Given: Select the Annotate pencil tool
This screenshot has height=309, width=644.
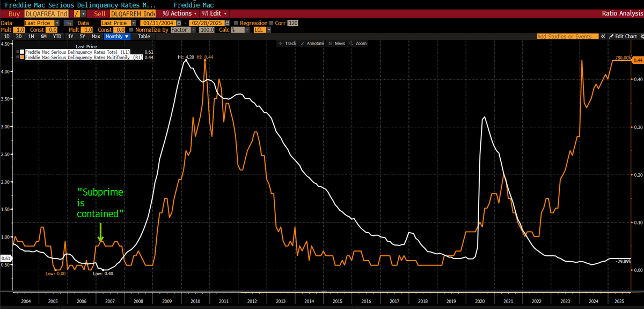Looking at the screenshot, I should coord(313,44).
